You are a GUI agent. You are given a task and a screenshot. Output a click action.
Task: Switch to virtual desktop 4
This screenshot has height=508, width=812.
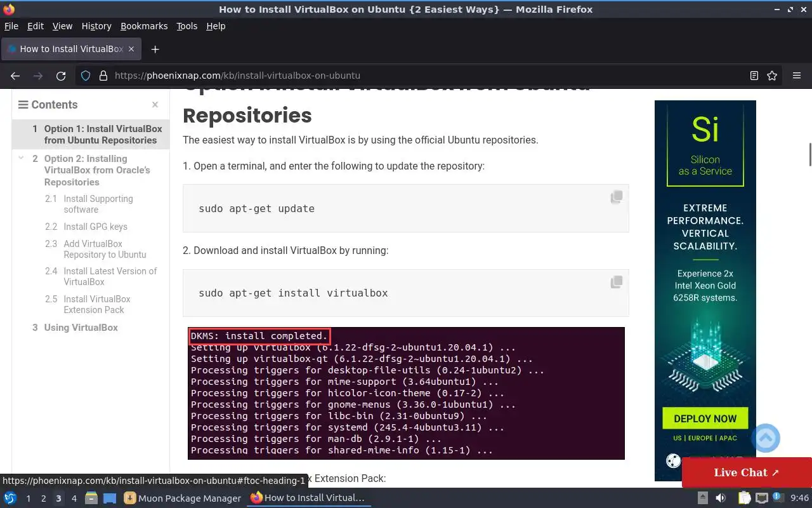74,498
